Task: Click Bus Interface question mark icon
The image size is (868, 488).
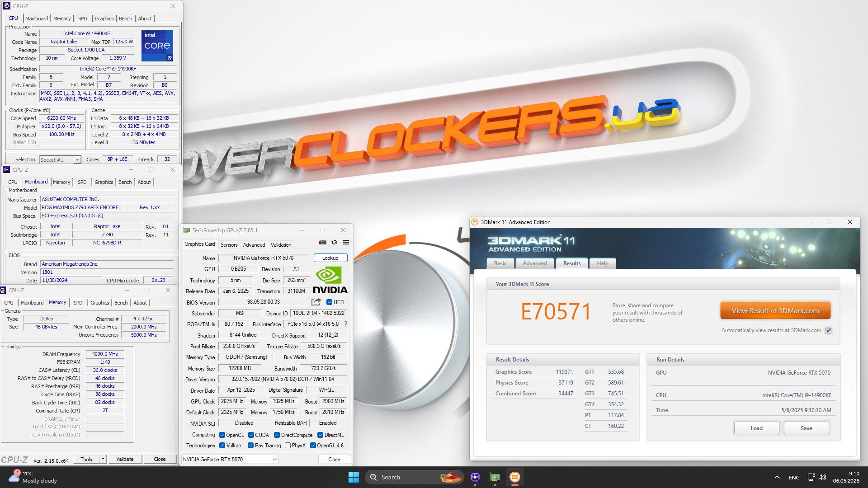Action: pyautogui.click(x=346, y=324)
